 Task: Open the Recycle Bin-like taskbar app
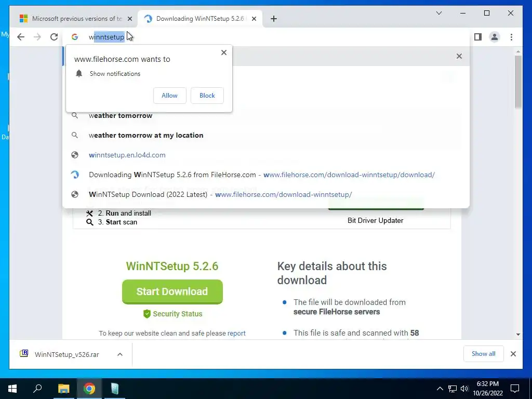[x=115, y=389]
